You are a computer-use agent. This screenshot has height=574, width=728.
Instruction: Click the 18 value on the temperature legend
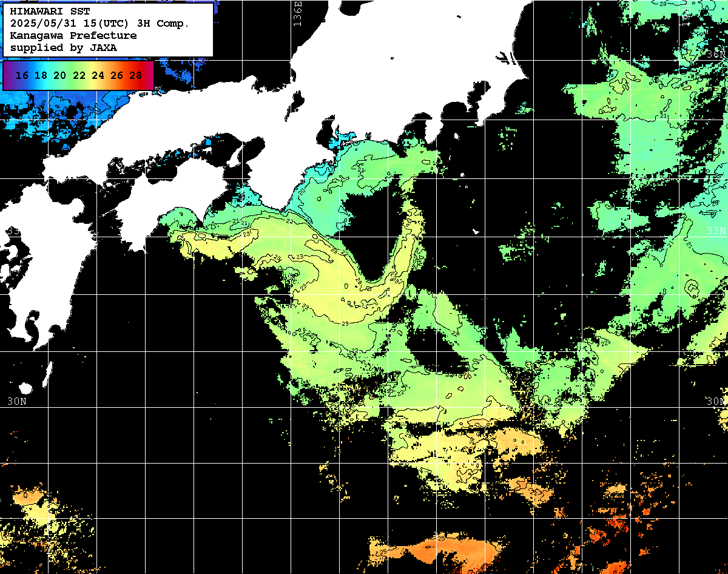click(x=41, y=75)
